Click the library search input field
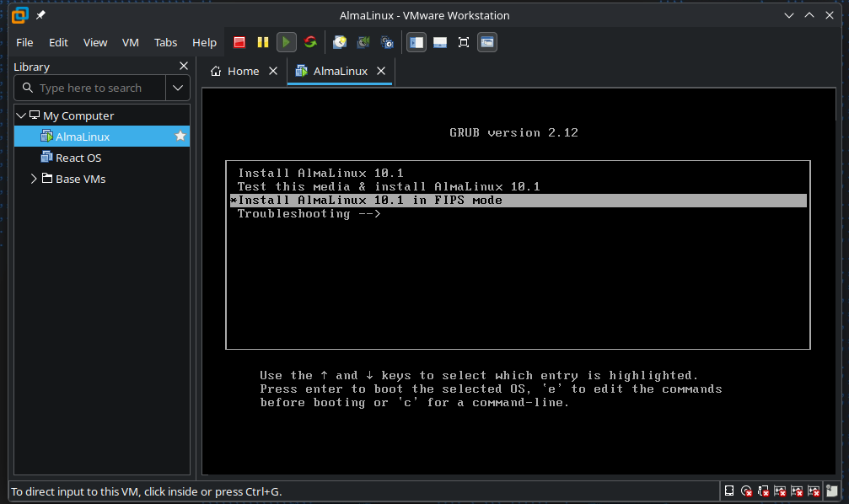This screenshot has height=504, width=849. tap(97, 88)
